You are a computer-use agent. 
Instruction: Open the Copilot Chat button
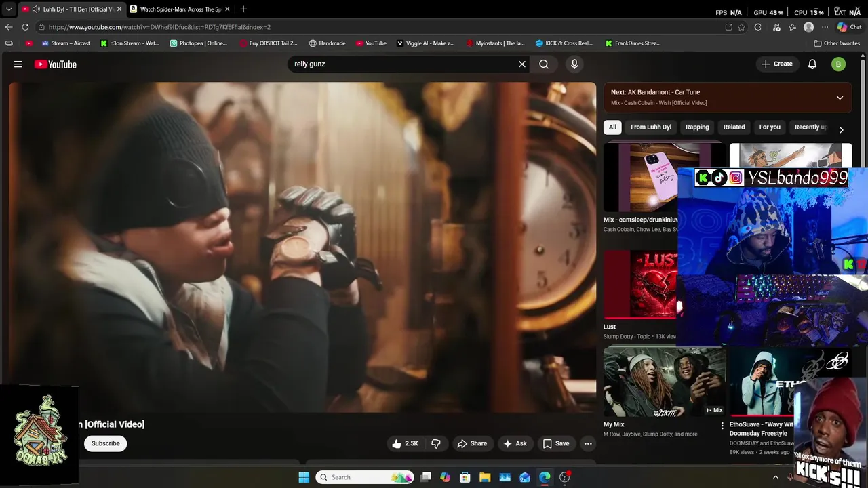tap(849, 27)
